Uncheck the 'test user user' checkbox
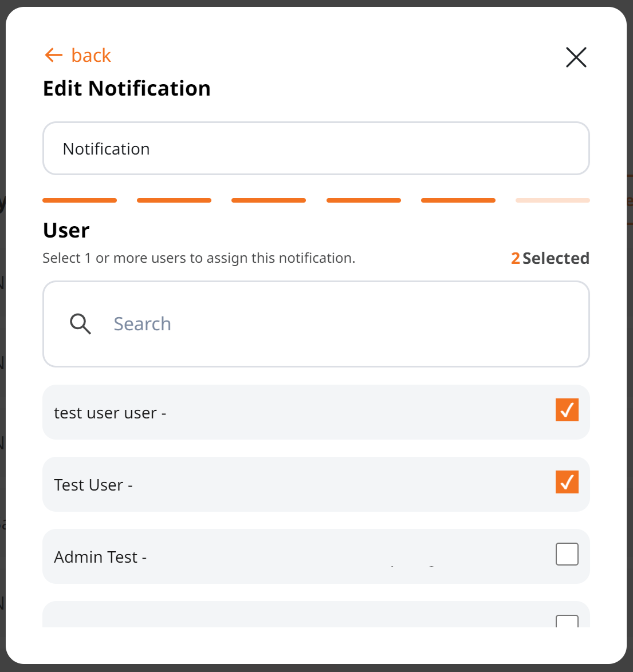This screenshot has height=672, width=633. [x=567, y=410]
